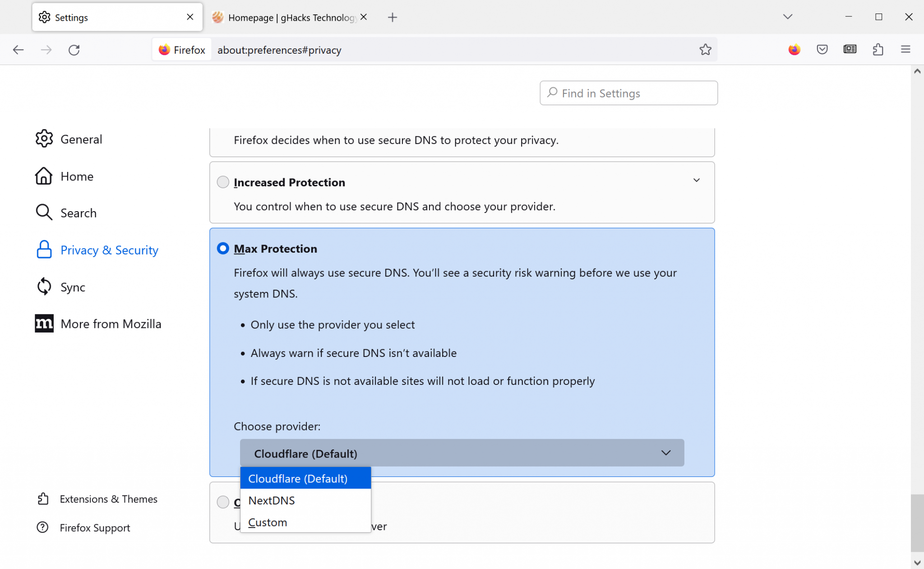Open Extensions & Themes
This screenshot has height=569, width=924.
click(x=109, y=499)
